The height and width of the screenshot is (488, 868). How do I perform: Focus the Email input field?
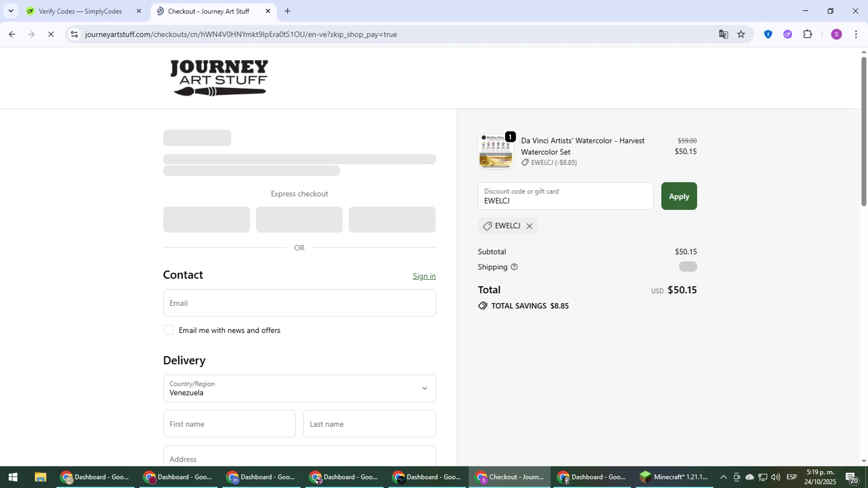(299, 303)
